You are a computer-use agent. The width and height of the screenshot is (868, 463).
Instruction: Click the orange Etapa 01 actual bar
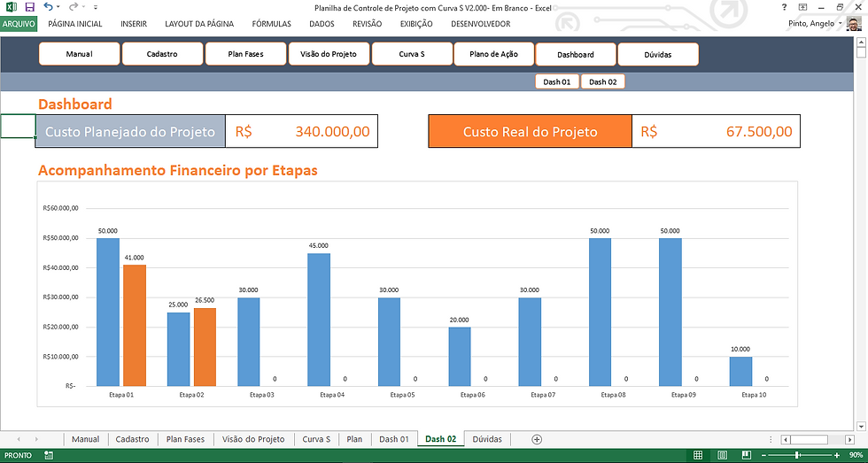[135, 325]
